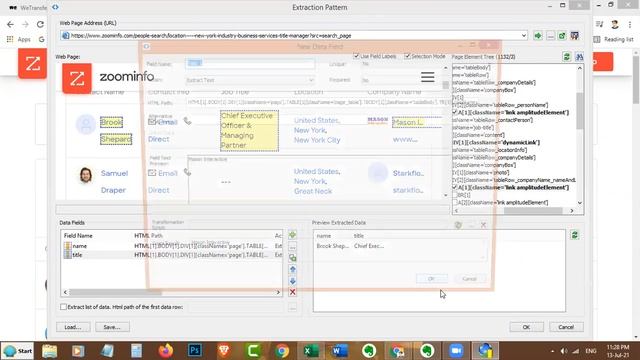Click the tree's vertical scrollbar thumb
The width and height of the screenshot is (640, 360).
(580, 111)
